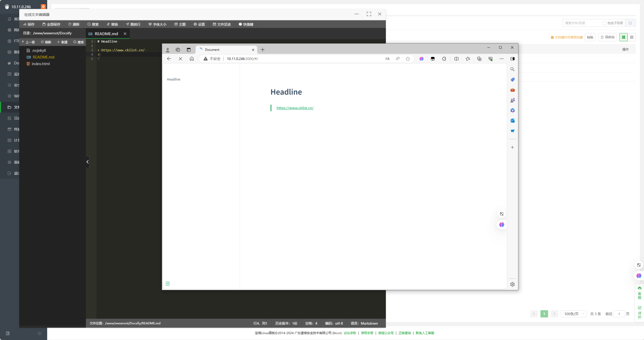Open the 500条/页 page size dropdown

coord(574,314)
